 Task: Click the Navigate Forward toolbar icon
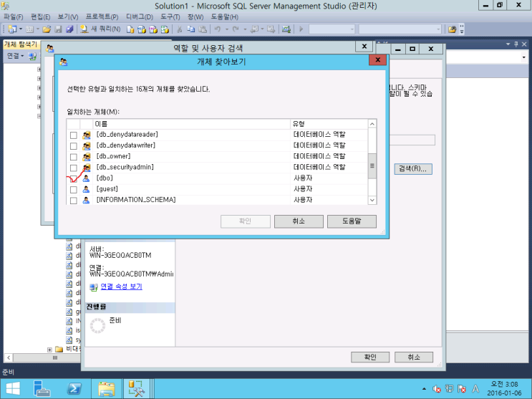[271, 29]
